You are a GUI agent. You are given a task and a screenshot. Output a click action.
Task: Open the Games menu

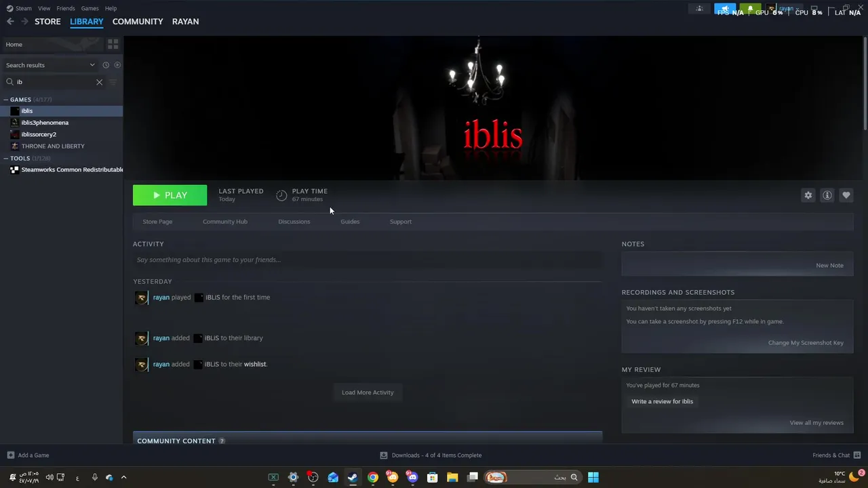[x=90, y=8]
